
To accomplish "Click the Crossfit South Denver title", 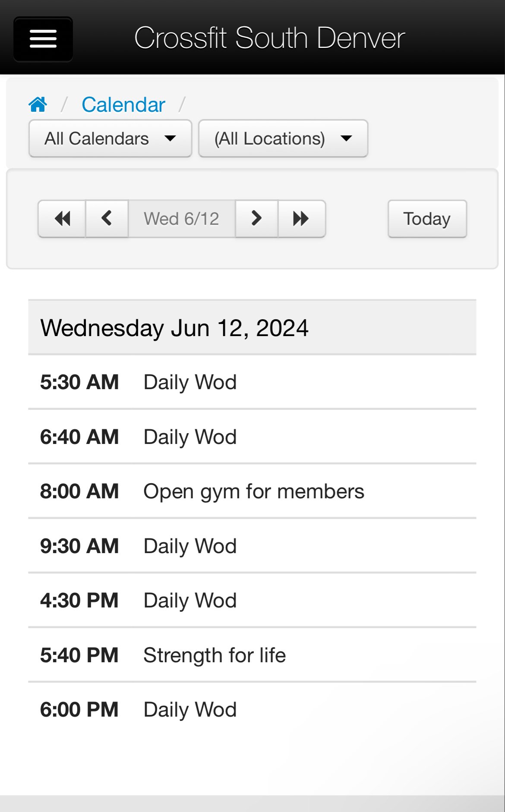I will point(269,38).
